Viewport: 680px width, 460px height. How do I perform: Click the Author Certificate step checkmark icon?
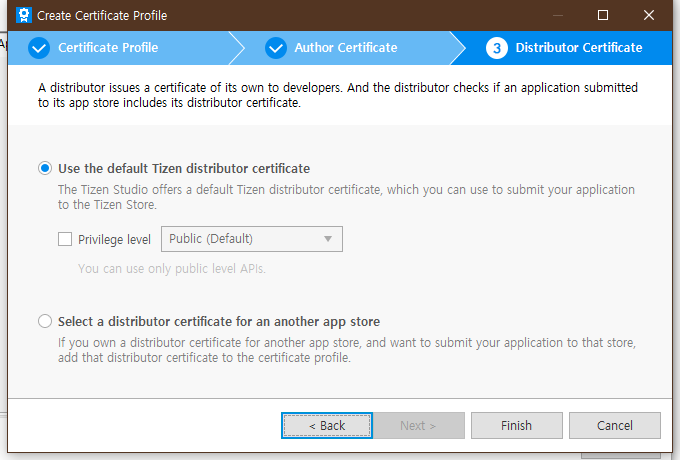tap(276, 48)
